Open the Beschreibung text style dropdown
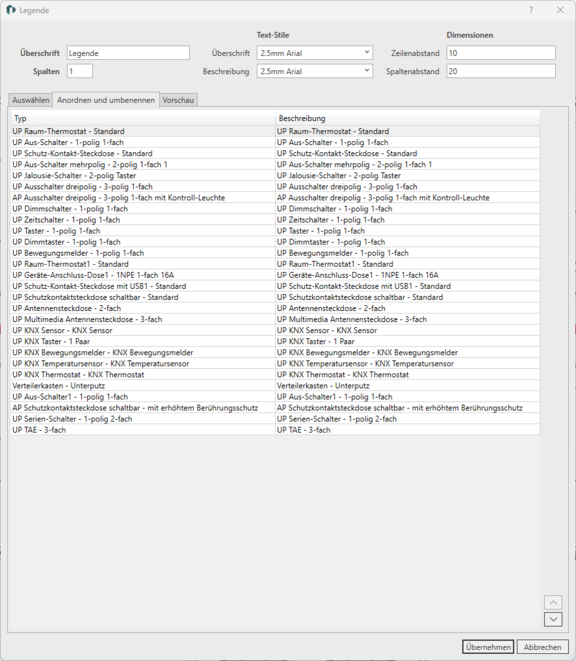576x661 pixels. point(315,71)
